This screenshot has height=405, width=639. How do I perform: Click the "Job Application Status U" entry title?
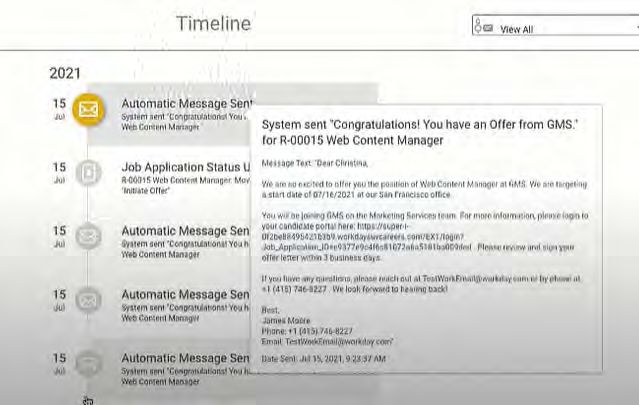[x=186, y=167]
